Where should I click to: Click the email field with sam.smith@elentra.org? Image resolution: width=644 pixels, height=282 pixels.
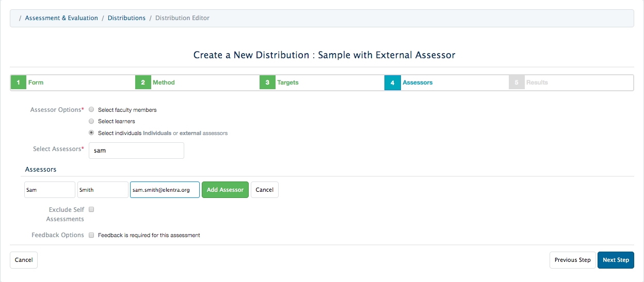point(165,190)
